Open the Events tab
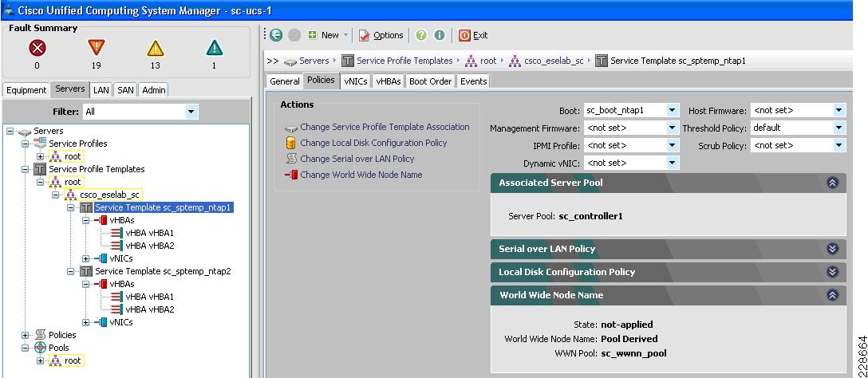The image size is (868, 378). coord(473,81)
